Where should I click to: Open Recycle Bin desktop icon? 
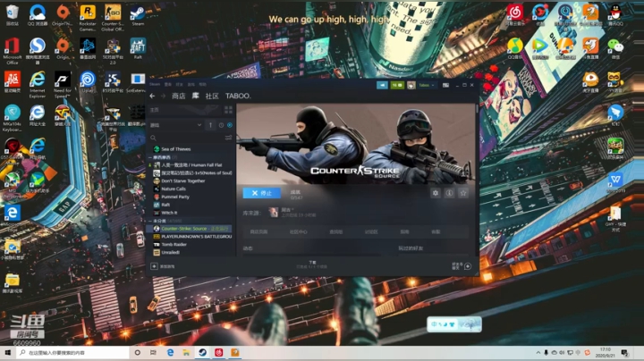pos(13,15)
